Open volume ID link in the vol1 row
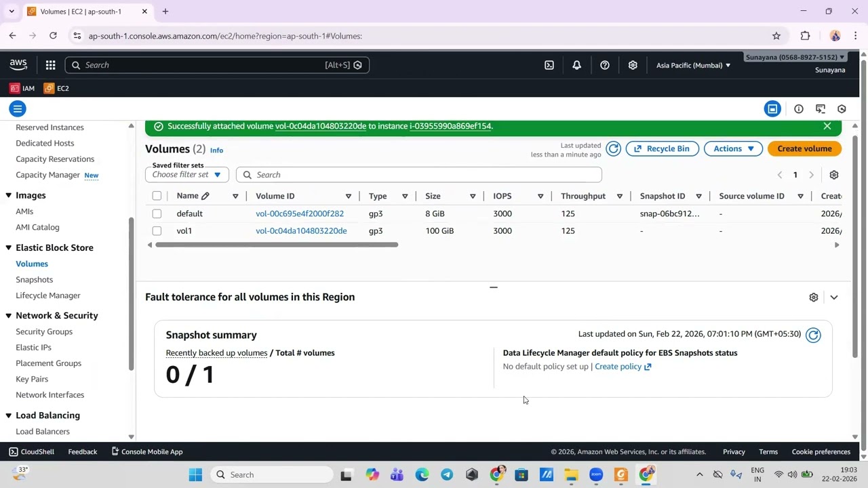868x488 pixels. tap(301, 231)
